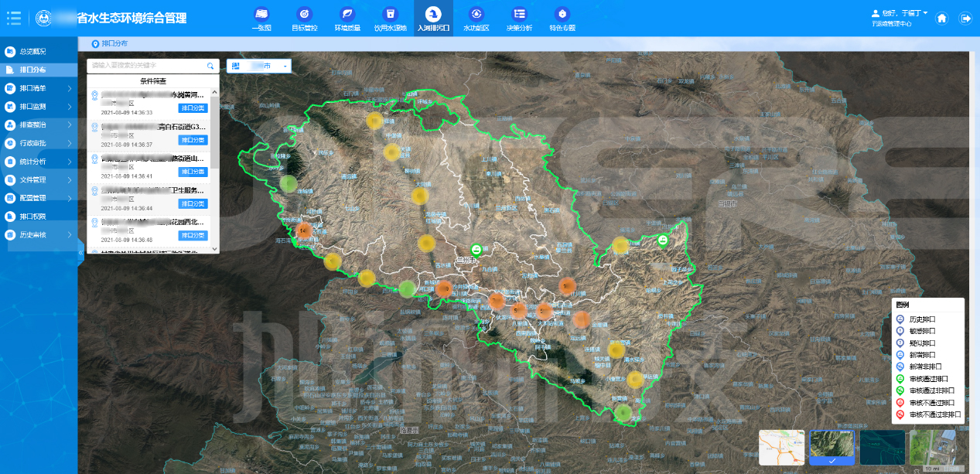Click the search magnifier icon

click(210, 66)
